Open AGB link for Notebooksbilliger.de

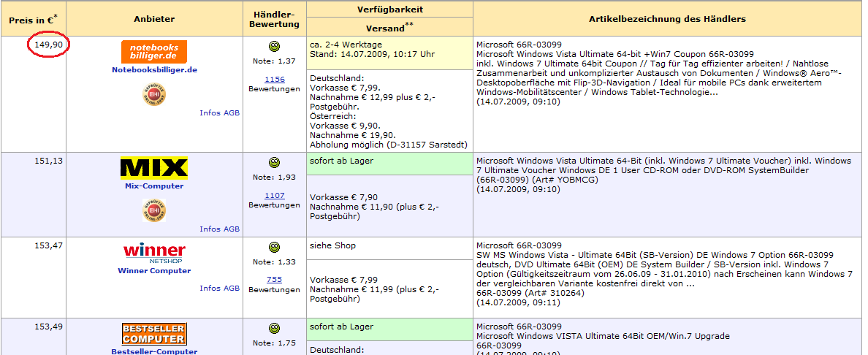[232, 113]
